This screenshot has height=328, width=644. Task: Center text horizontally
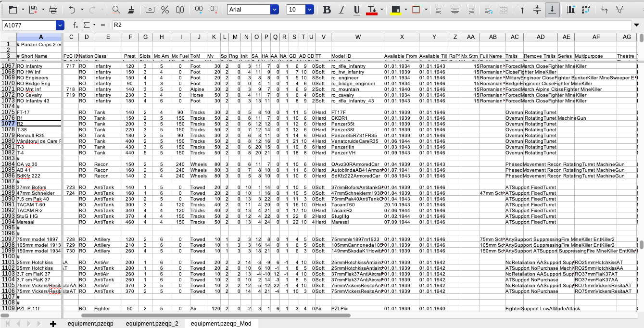click(x=455, y=10)
